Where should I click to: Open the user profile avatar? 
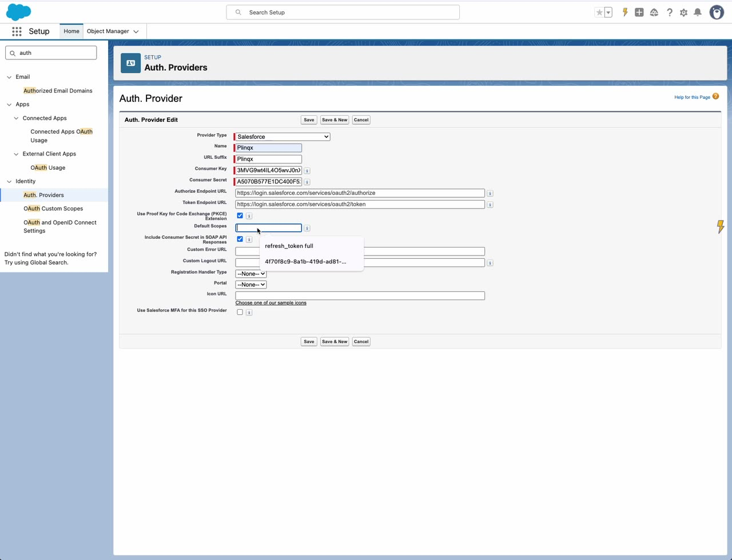717,12
